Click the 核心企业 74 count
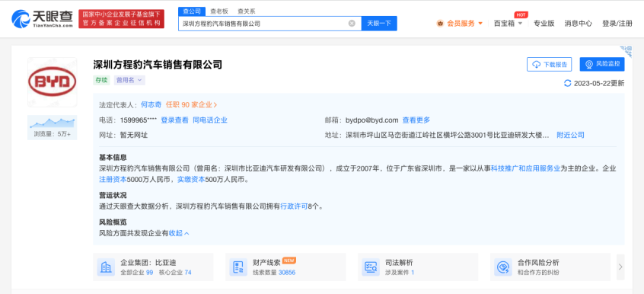Screen dimensions: 644x294 click(175, 272)
